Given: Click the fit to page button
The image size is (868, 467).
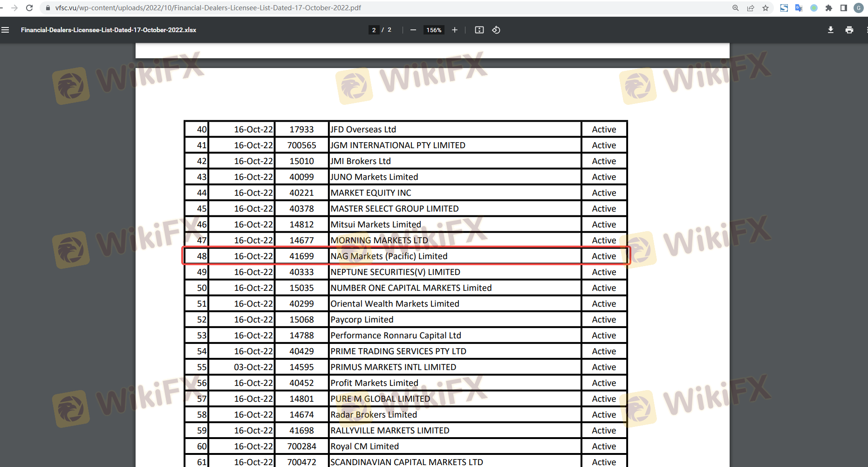Looking at the screenshot, I should [479, 30].
